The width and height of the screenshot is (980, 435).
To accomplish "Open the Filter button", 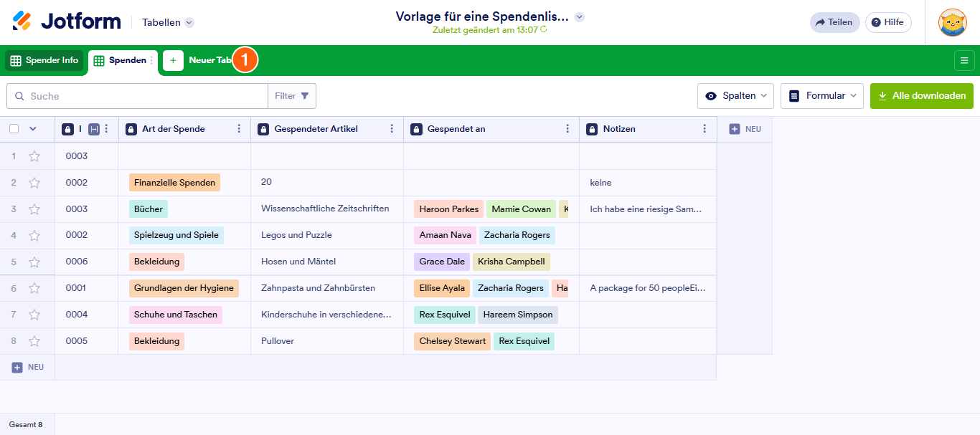I will coord(292,96).
